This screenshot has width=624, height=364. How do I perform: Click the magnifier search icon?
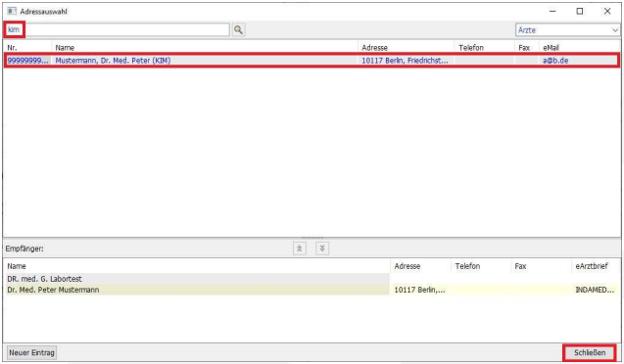pos(238,29)
